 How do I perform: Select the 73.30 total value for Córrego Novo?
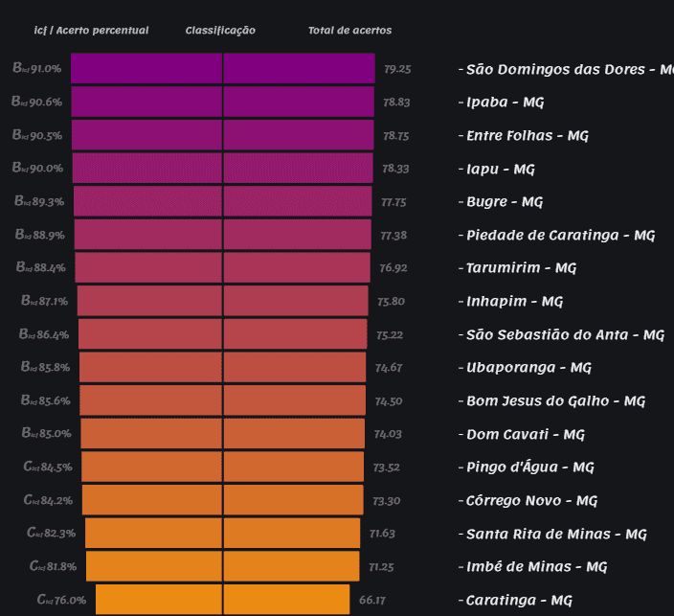coord(387,501)
